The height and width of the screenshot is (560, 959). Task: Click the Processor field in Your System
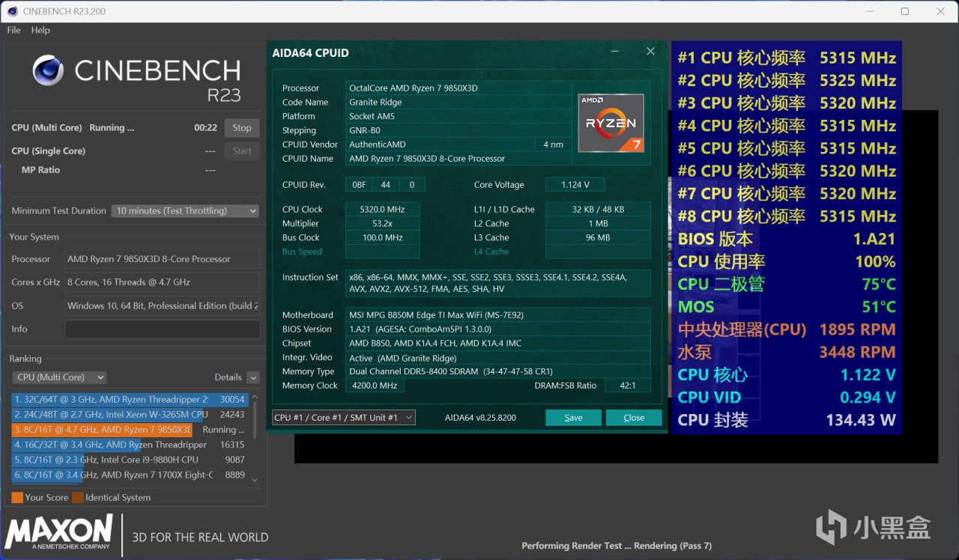click(x=162, y=259)
